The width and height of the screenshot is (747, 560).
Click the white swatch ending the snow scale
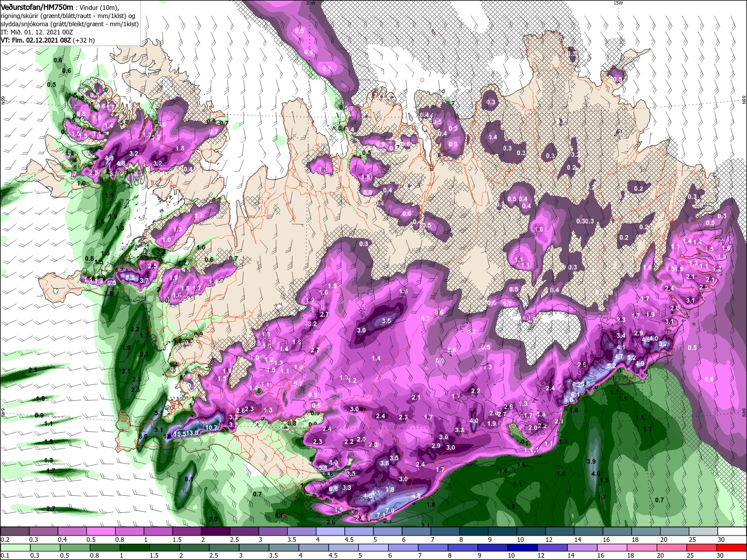pos(732,531)
